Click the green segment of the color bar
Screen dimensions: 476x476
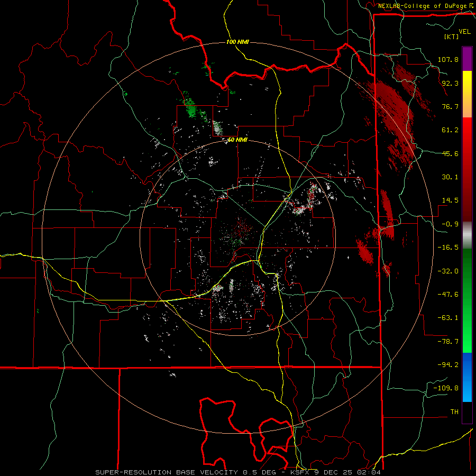click(x=467, y=300)
